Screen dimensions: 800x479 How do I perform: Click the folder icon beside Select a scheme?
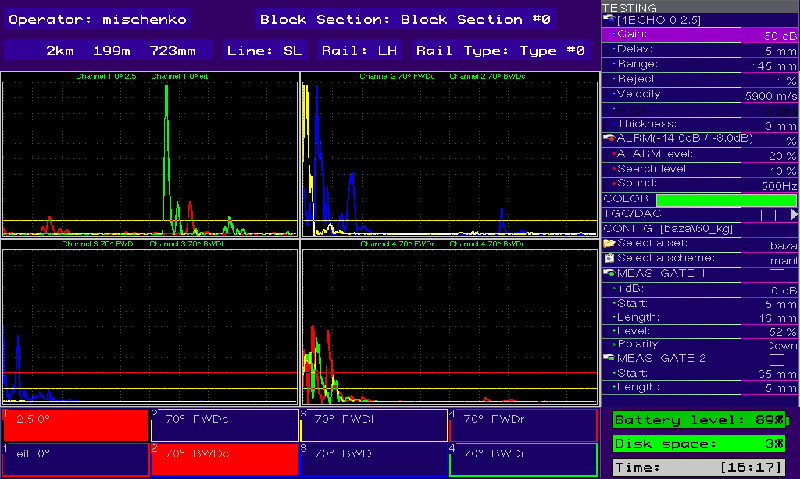[608, 258]
